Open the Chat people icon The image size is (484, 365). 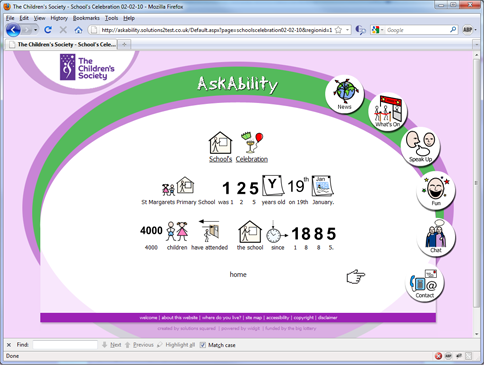[x=436, y=237]
